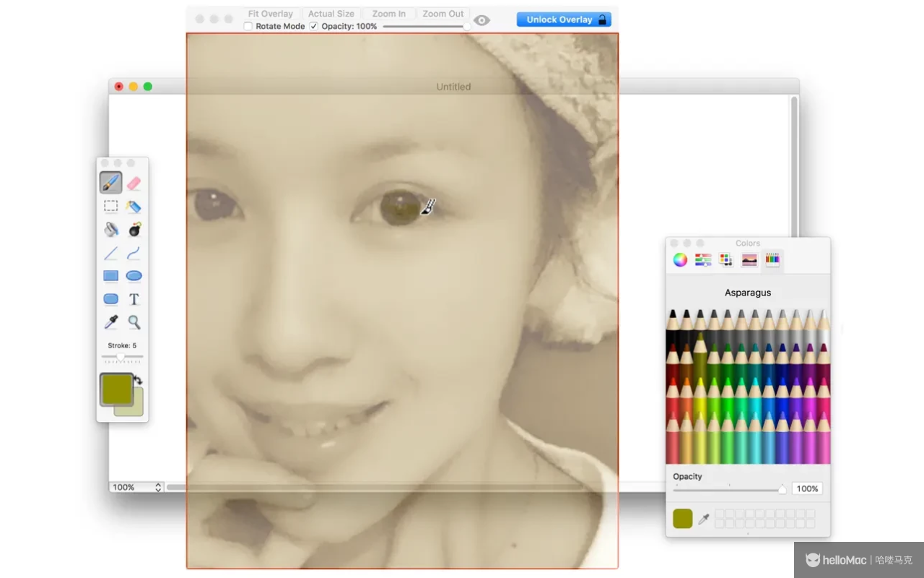Select the Pencils tab in Colors

point(772,260)
